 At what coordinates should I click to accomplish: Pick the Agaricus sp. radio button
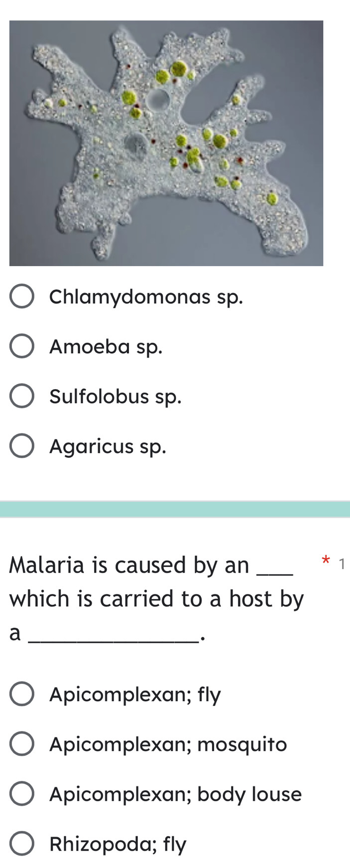pyautogui.click(x=22, y=446)
